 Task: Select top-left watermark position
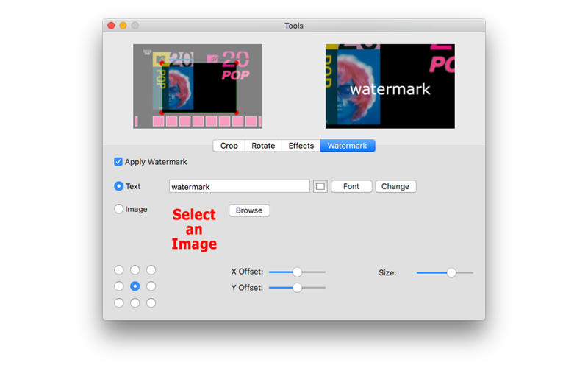[119, 270]
